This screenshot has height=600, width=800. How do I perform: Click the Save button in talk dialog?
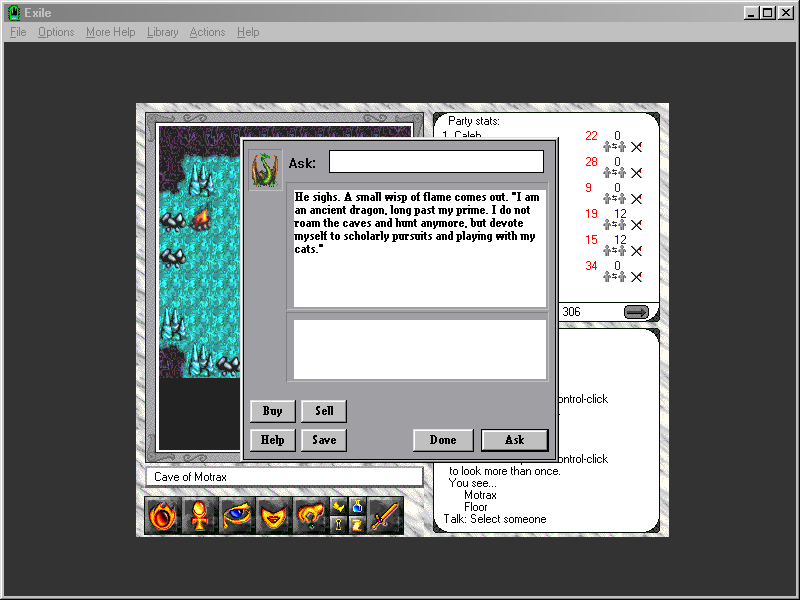point(324,440)
